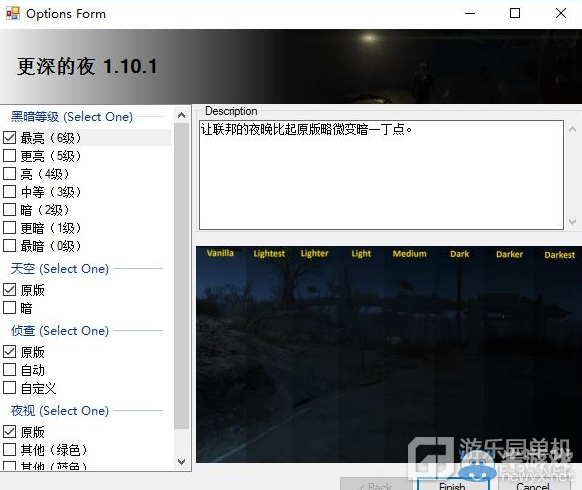Check 暗 under the 天空 group

[9, 308]
